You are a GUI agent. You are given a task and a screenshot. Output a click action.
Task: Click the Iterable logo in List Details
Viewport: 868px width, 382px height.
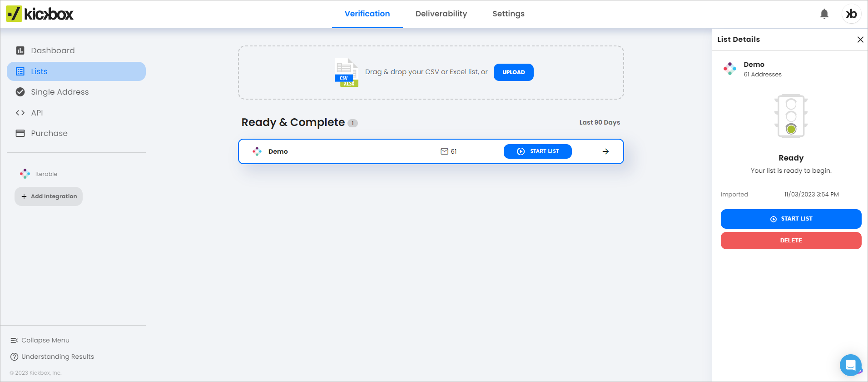[730, 69]
